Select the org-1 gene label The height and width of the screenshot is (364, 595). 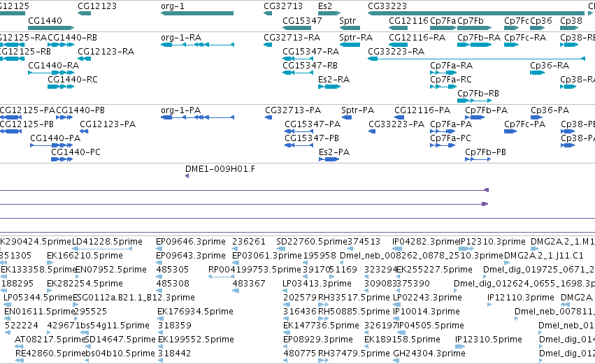coord(173,6)
